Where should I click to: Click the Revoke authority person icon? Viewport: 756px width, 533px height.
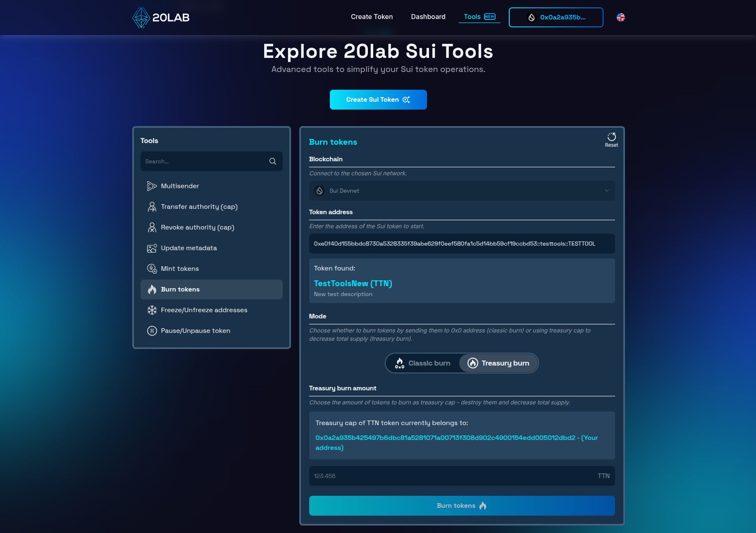pyautogui.click(x=152, y=227)
